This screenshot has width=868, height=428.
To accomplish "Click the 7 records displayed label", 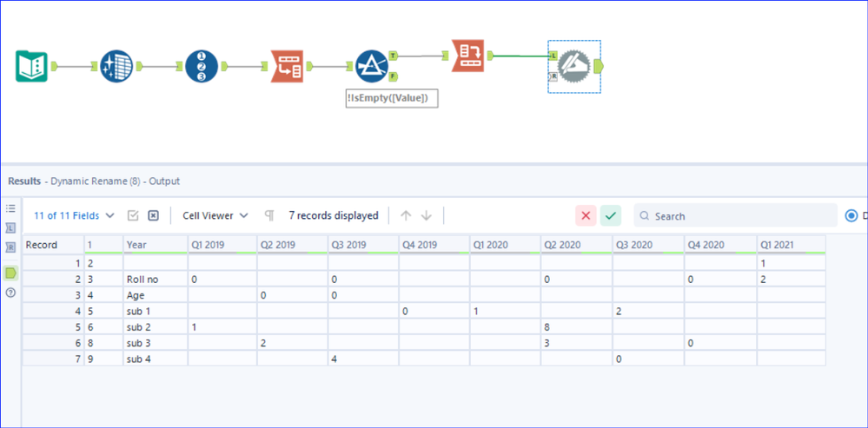I will (x=334, y=215).
